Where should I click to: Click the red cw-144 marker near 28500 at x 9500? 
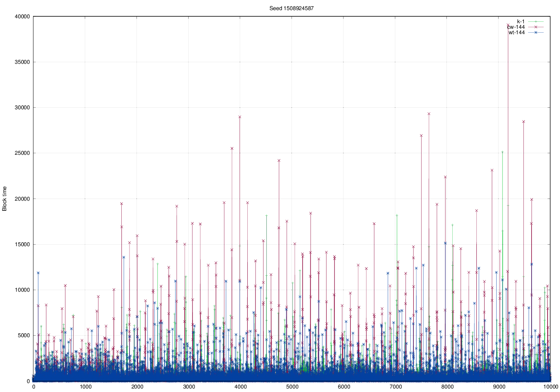pyautogui.click(x=523, y=121)
